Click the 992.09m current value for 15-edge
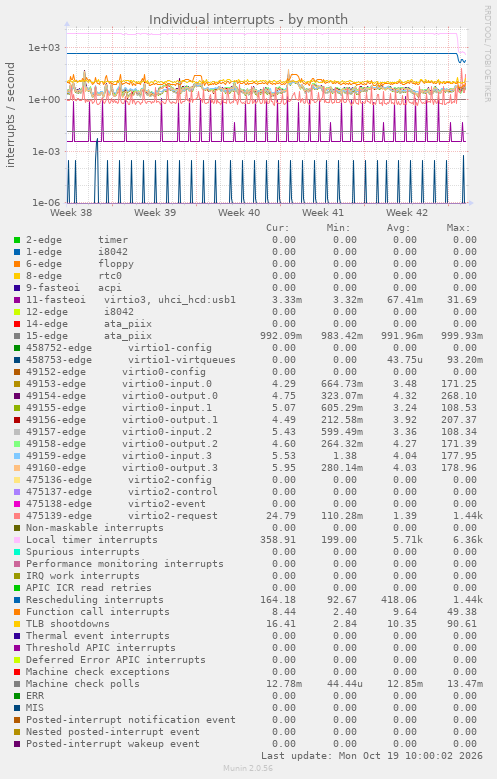497x779 pixels. [x=281, y=336]
